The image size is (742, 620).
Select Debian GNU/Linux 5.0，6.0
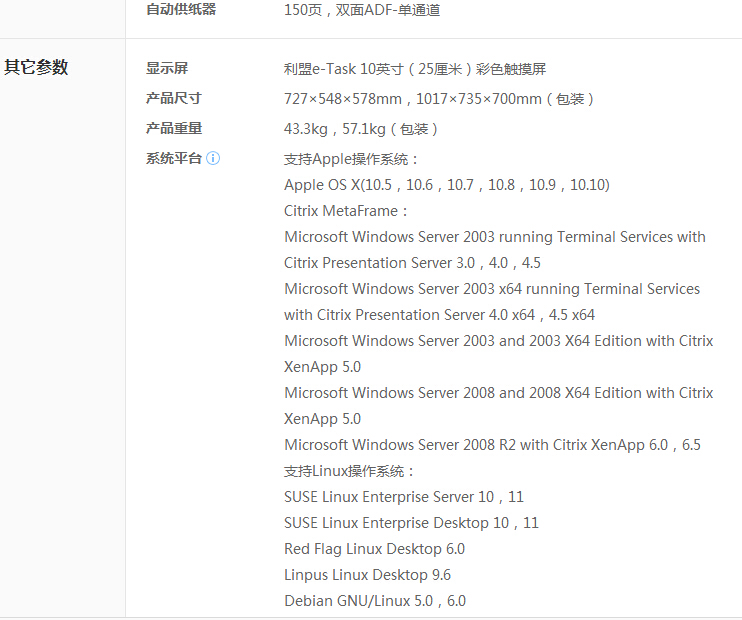click(375, 601)
